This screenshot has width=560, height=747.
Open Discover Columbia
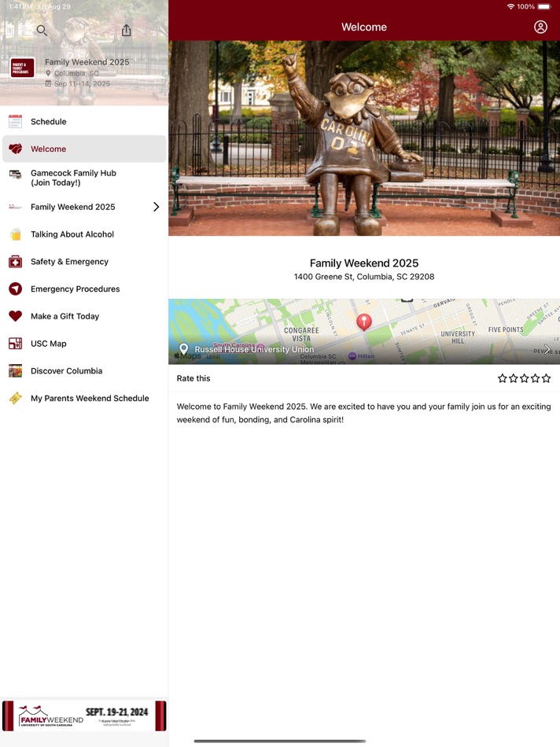point(84,370)
